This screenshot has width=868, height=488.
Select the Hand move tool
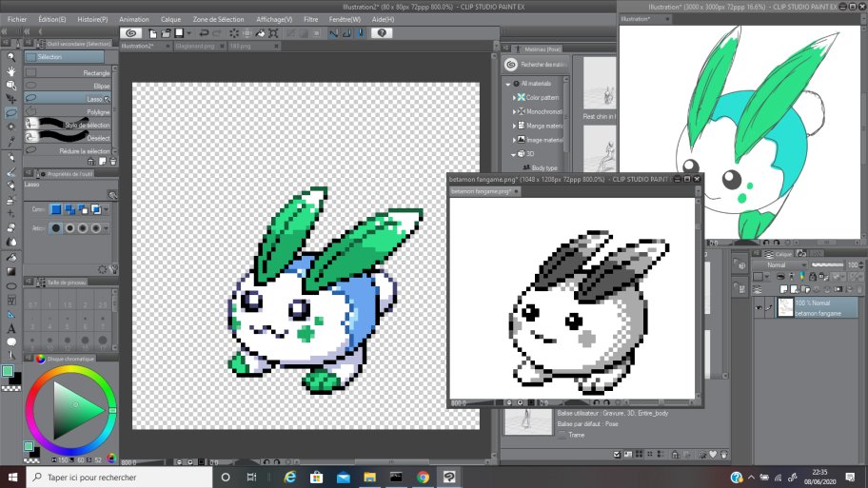tap(11, 71)
